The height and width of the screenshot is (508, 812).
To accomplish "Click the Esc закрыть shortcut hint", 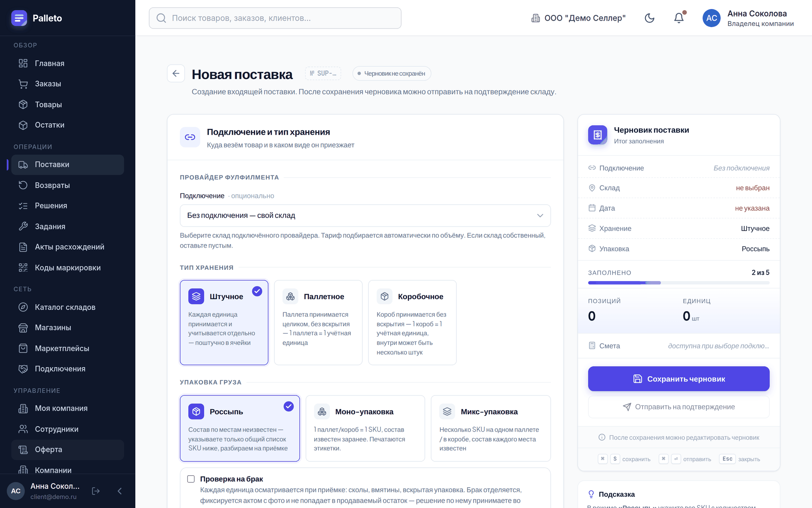I will (x=739, y=459).
